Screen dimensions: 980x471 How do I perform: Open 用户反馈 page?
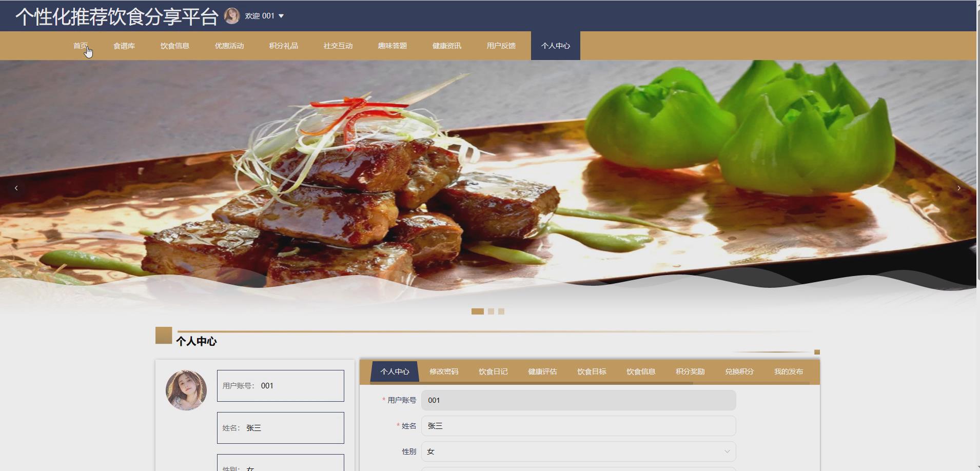point(501,46)
